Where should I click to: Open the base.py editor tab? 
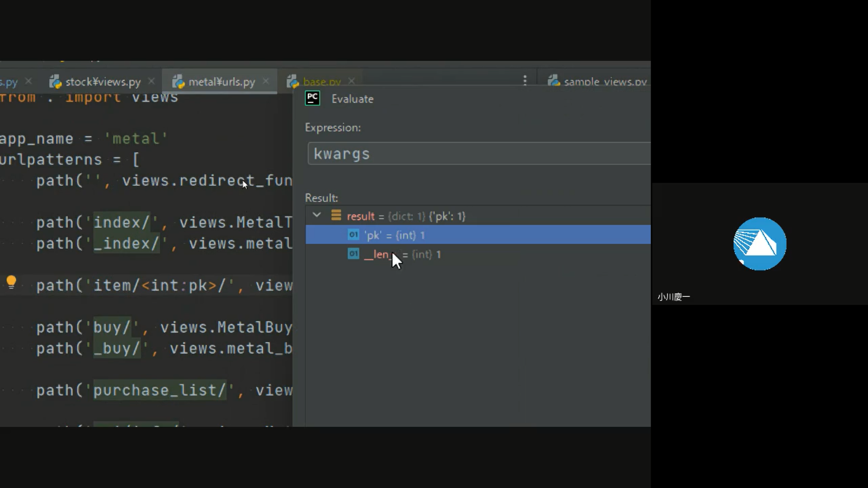click(x=321, y=82)
